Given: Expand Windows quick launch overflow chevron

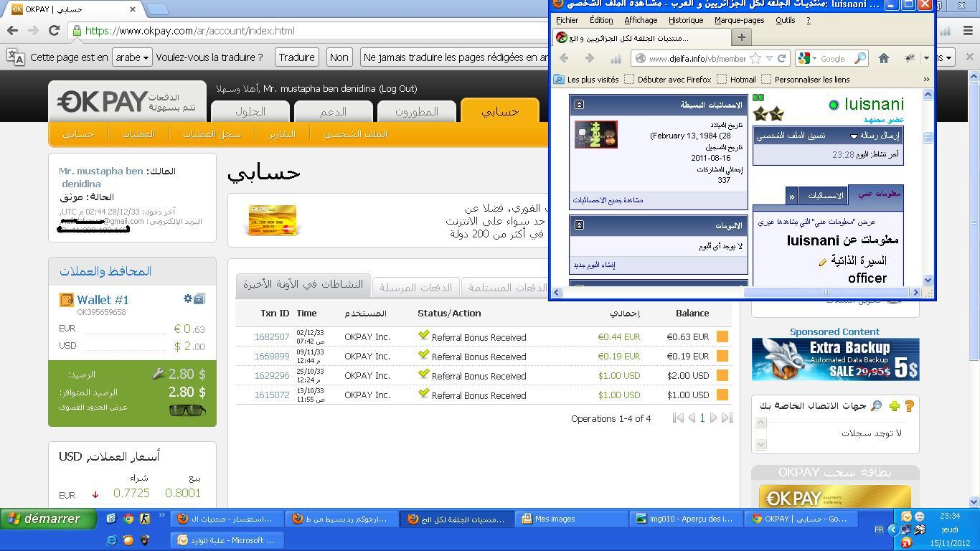Looking at the screenshot, I should [161, 514].
